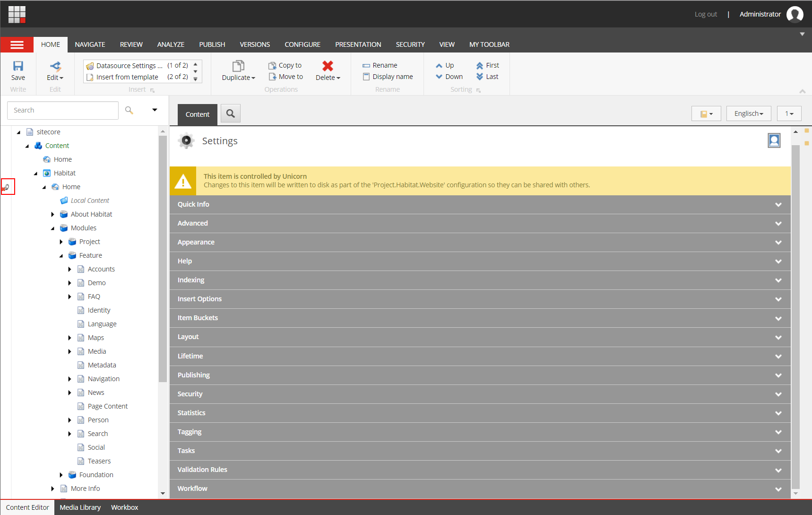Click Rename in the ribbon
This screenshot has height=515, width=812.
(380, 65)
